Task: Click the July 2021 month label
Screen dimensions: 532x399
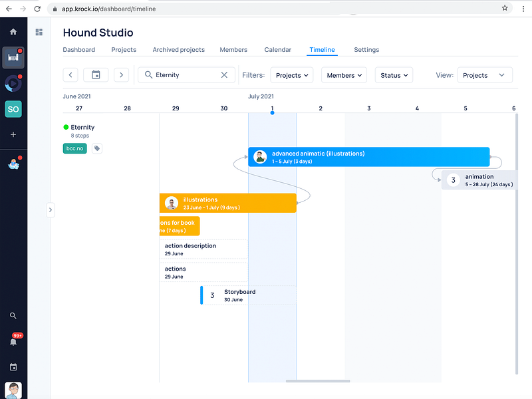Action: [261, 96]
